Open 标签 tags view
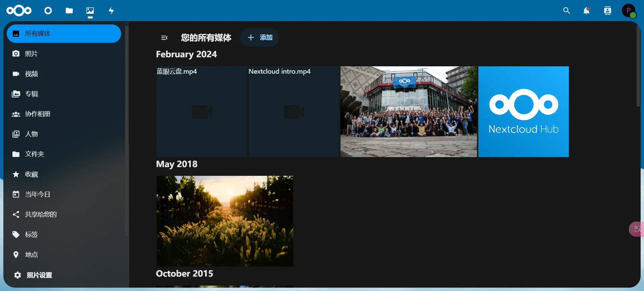644x291 pixels. [64, 234]
